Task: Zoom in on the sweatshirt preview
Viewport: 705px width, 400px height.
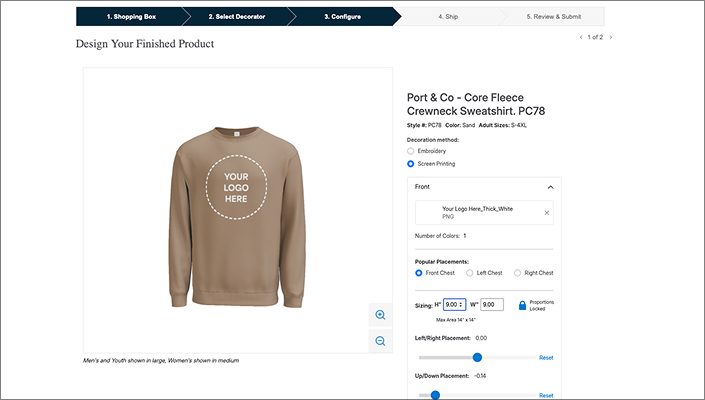Action: pos(380,315)
